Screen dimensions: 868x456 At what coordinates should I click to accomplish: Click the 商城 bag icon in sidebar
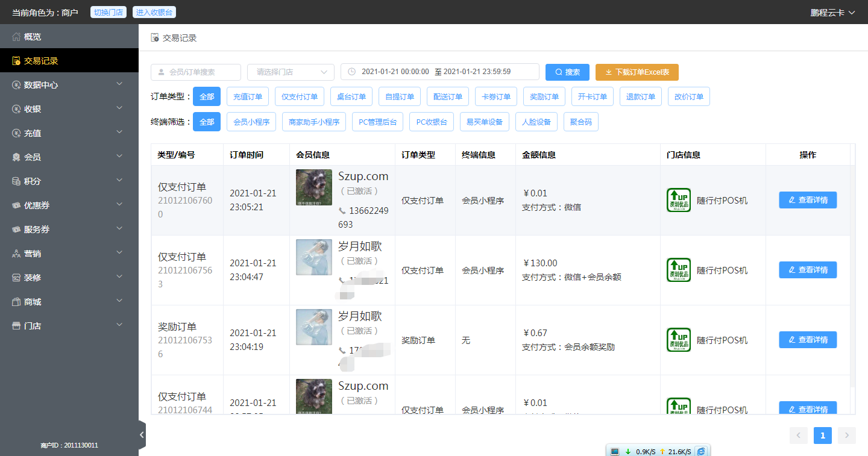pyautogui.click(x=16, y=302)
